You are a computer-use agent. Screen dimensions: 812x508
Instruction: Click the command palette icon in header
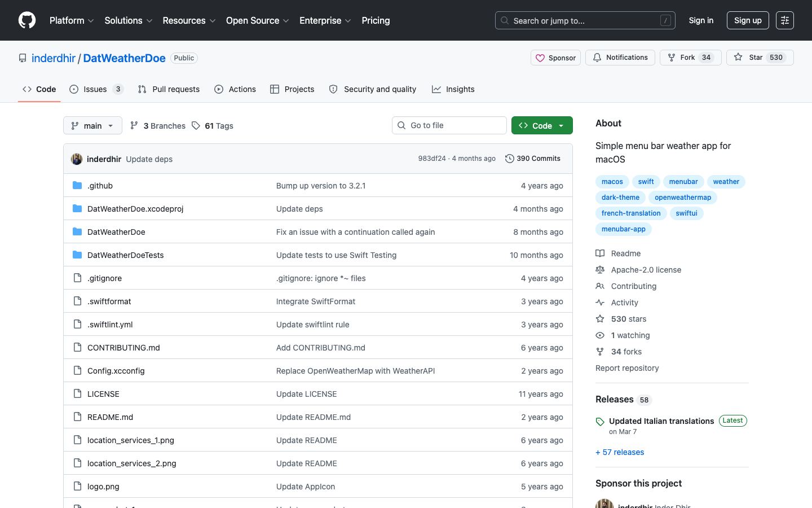pyautogui.click(x=785, y=20)
